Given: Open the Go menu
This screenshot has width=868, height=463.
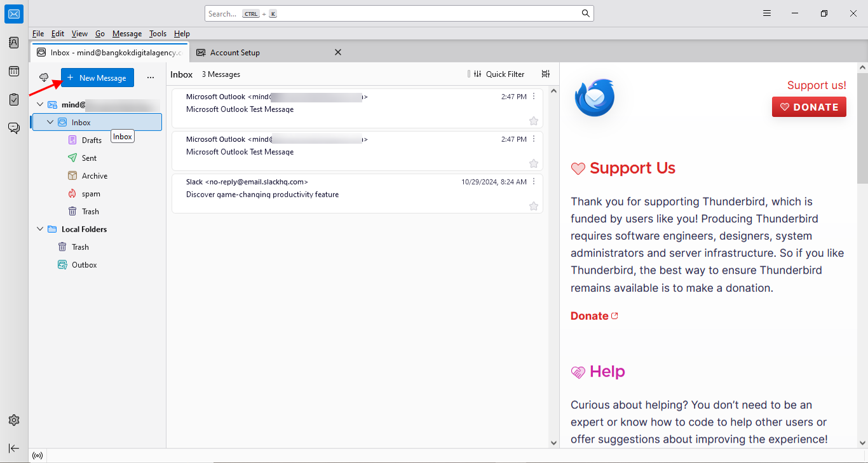Looking at the screenshot, I should click(100, 34).
